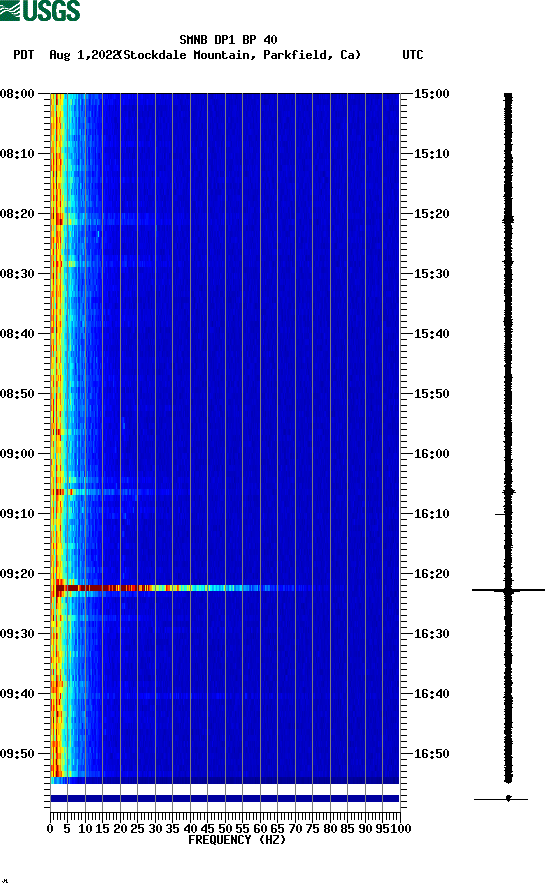Click the 09:30 PDT time label
This screenshot has width=552, height=892.
click(x=18, y=634)
